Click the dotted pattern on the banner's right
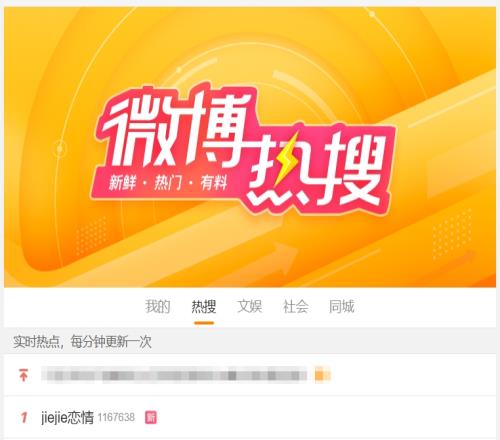 (452, 233)
